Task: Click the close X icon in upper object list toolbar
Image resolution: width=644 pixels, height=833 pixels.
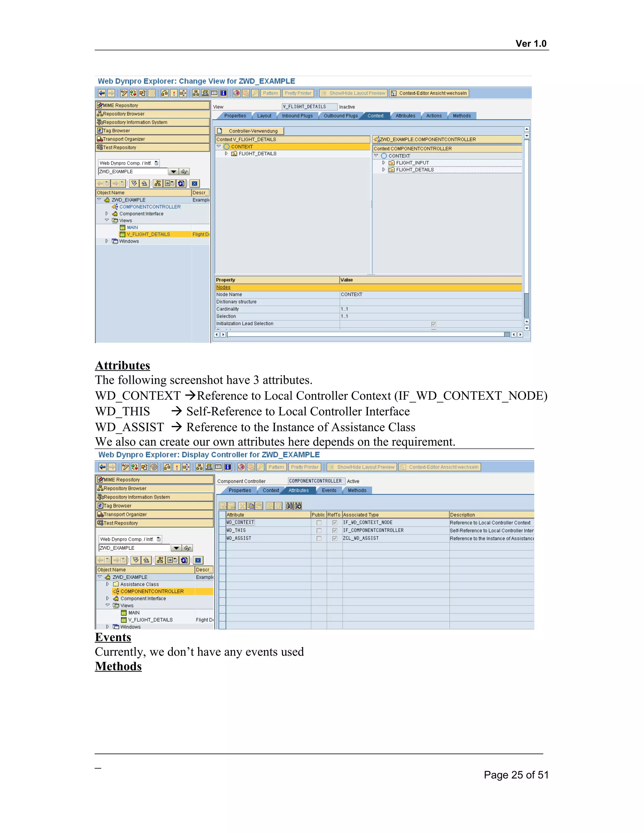Action: click(x=195, y=184)
